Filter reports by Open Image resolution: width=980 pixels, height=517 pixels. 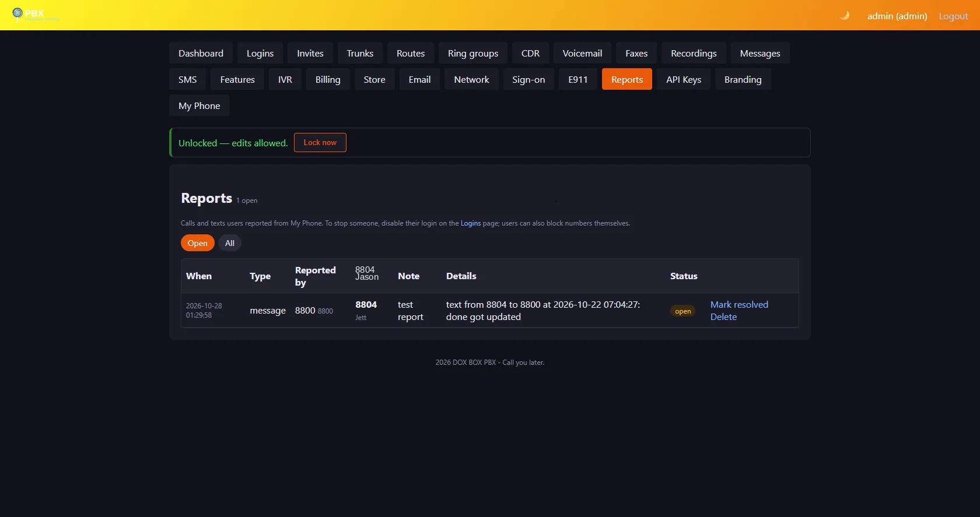(x=198, y=243)
